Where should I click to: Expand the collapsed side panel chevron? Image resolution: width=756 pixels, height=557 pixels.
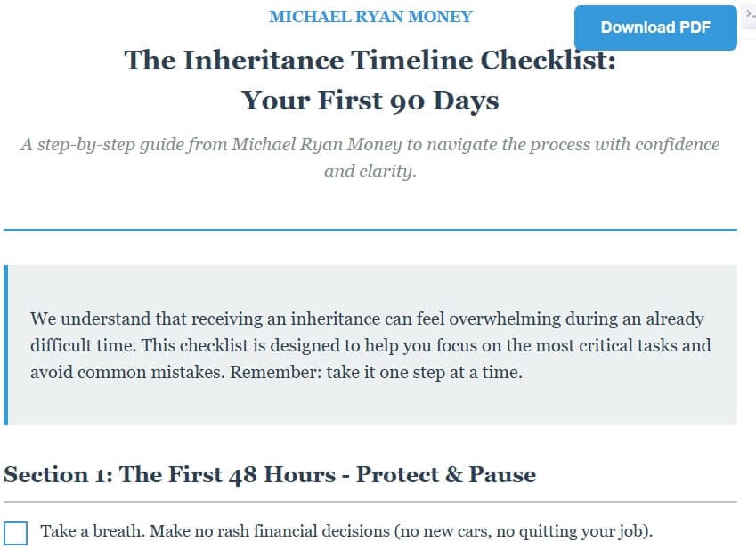748,13
